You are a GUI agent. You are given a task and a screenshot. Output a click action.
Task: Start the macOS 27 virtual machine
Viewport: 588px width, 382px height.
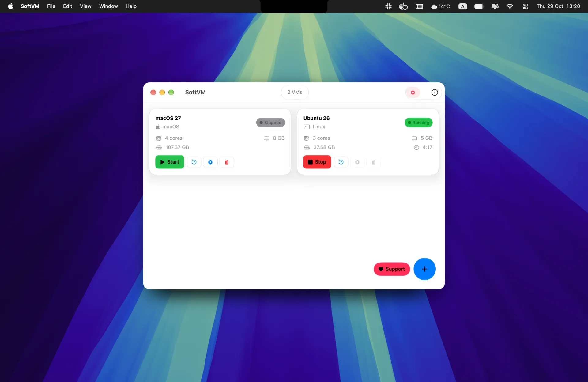(170, 162)
